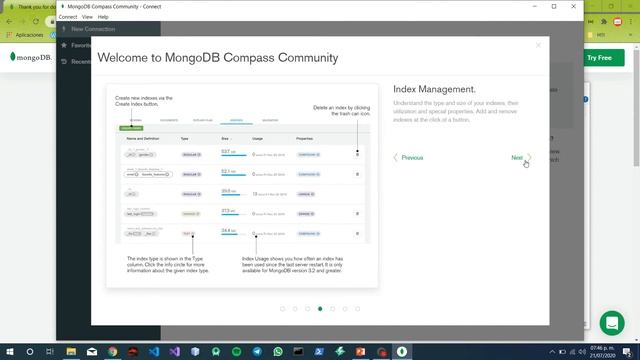This screenshot has width=640, height=360.
Task: Open Spotify from taskbar
Action: click(237, 351)
